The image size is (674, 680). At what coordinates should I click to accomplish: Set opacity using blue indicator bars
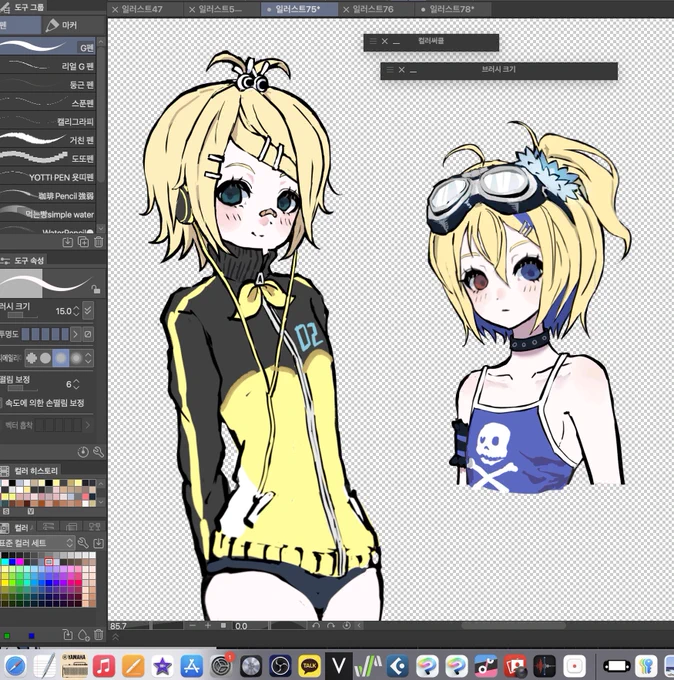point(45,334)
